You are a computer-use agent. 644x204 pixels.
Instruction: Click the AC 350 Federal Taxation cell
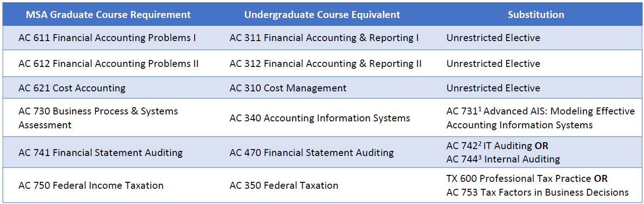284,186
